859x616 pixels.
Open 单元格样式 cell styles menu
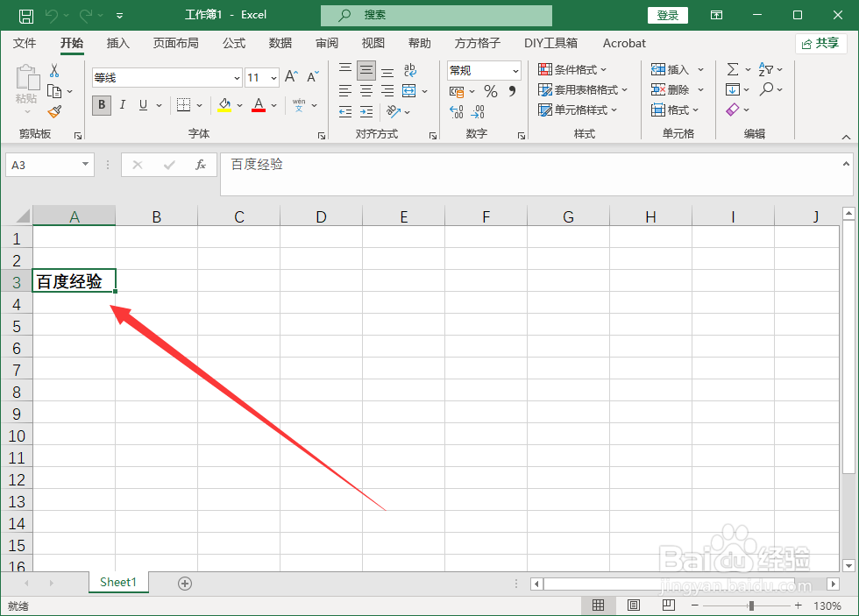pos(578,110)
